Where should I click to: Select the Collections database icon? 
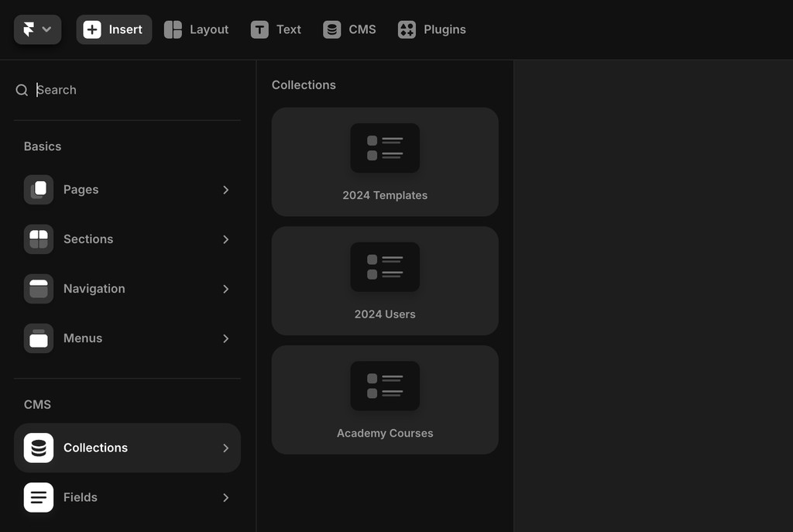coord(38,448)
